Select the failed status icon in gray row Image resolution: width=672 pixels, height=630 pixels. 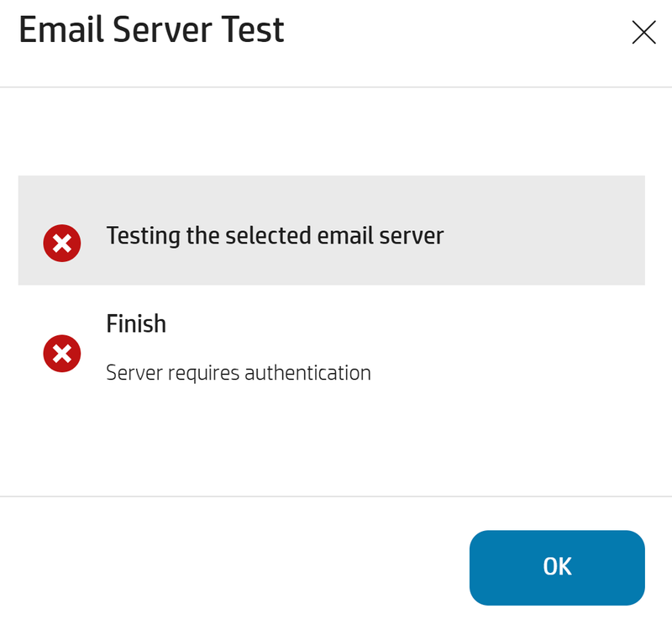pyautogui.click(x=61, y=244)
